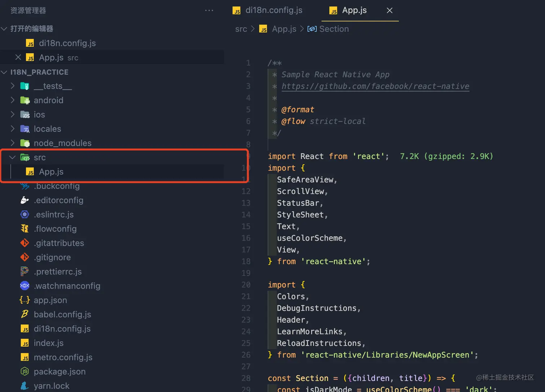The width and height of the screenshot is (545, 392).
Task: Click useColorScheme on line 16
Action: pyautogui.click(x=310, y=238)
